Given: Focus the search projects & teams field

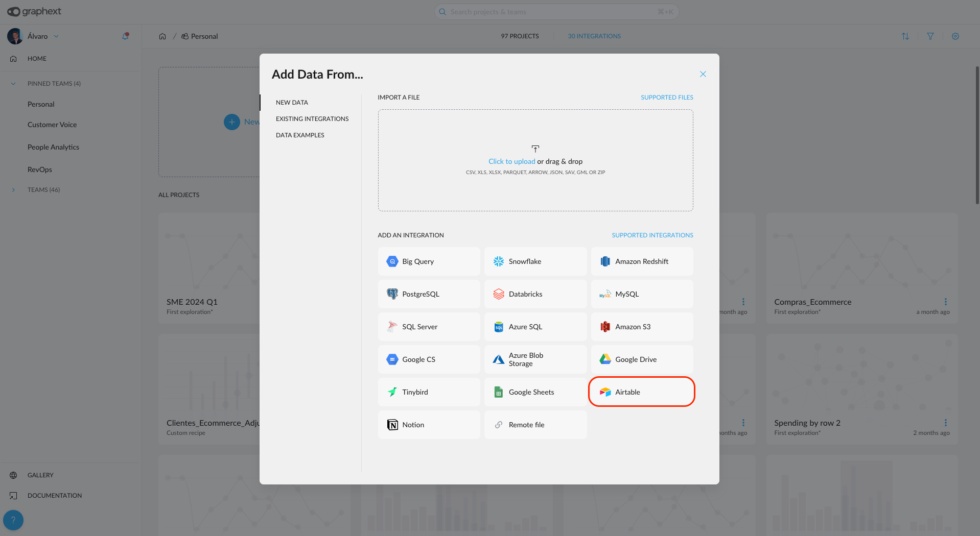Looking at the screenshot, I should (x=556, y=12).
